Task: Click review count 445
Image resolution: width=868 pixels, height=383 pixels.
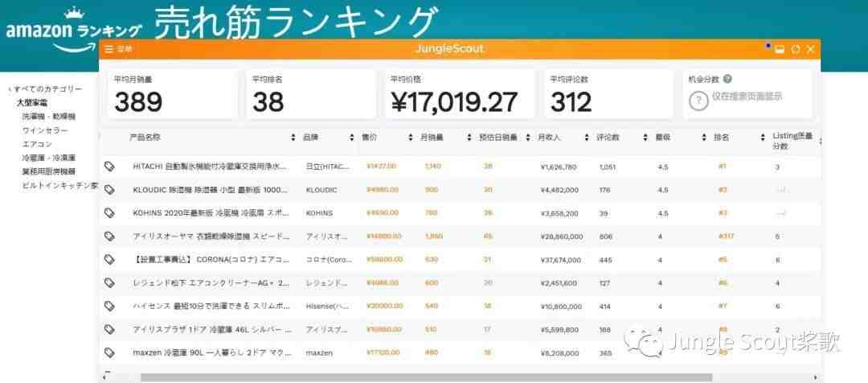Action: [605, 259]
